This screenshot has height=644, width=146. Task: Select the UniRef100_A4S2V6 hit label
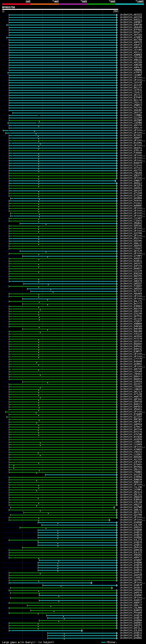tap(131, 17)
